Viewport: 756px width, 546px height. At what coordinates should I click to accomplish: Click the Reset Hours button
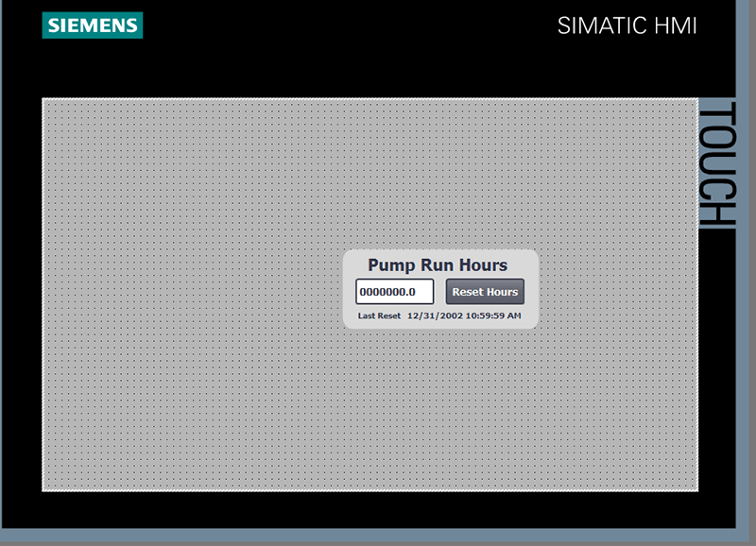485,292
